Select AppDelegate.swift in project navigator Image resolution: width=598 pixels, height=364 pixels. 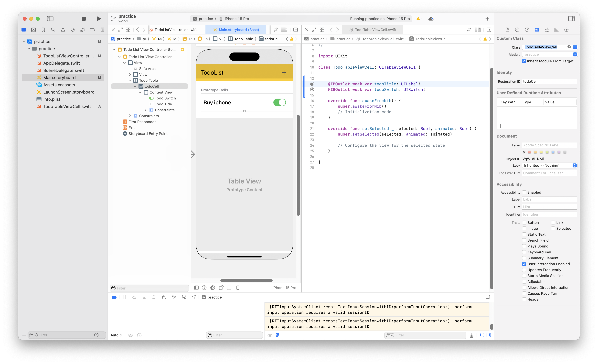(x=61, y=63)
